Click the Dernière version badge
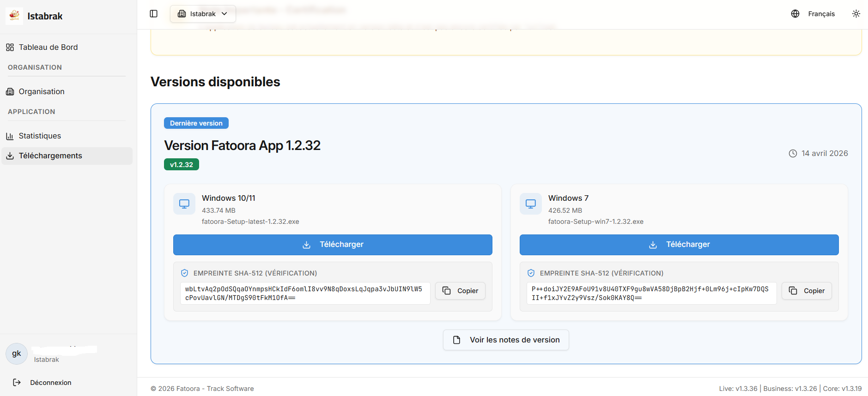 click(196, 123)
